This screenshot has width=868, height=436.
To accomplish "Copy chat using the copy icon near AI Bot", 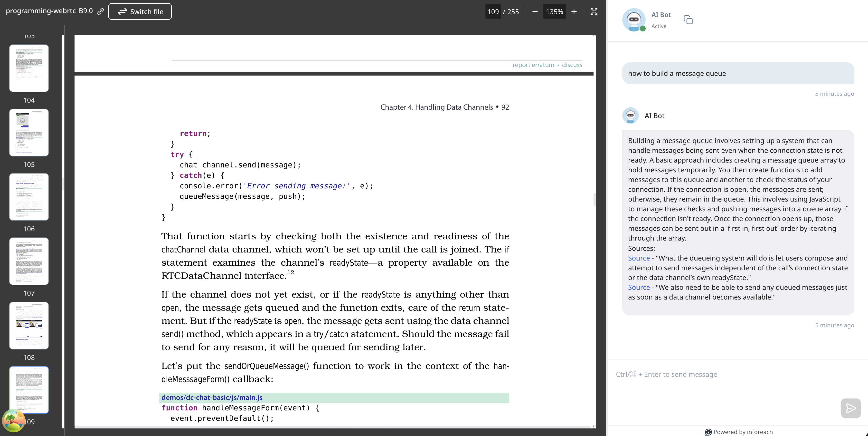I will pyautogui.click(x=688, y=20).
